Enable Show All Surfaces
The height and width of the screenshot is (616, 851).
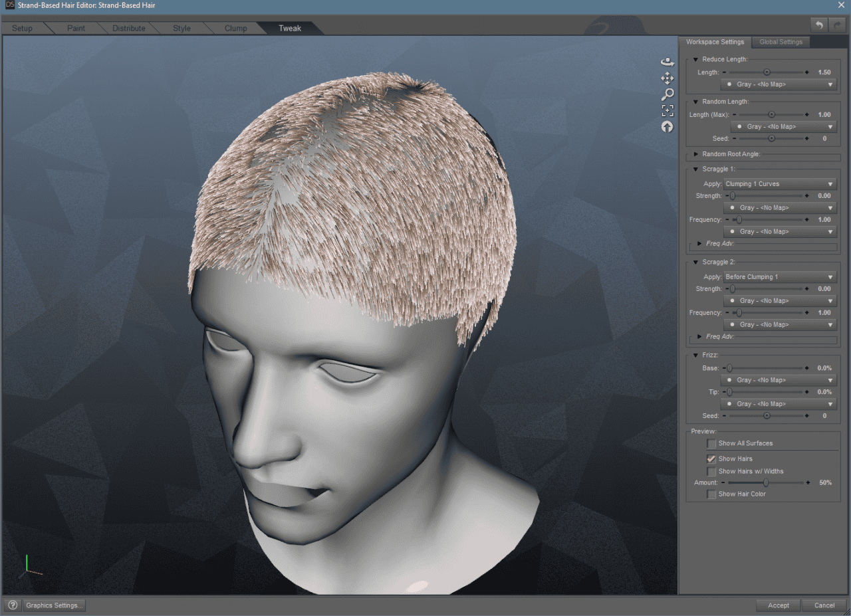pos(711,443)
